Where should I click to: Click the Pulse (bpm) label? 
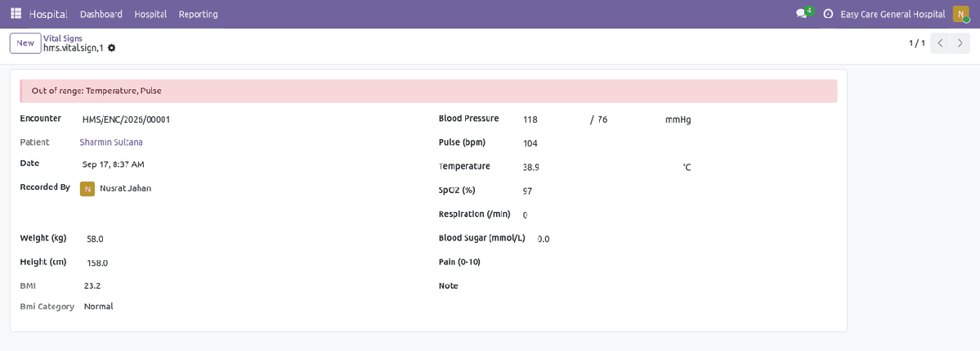(462, 142)
